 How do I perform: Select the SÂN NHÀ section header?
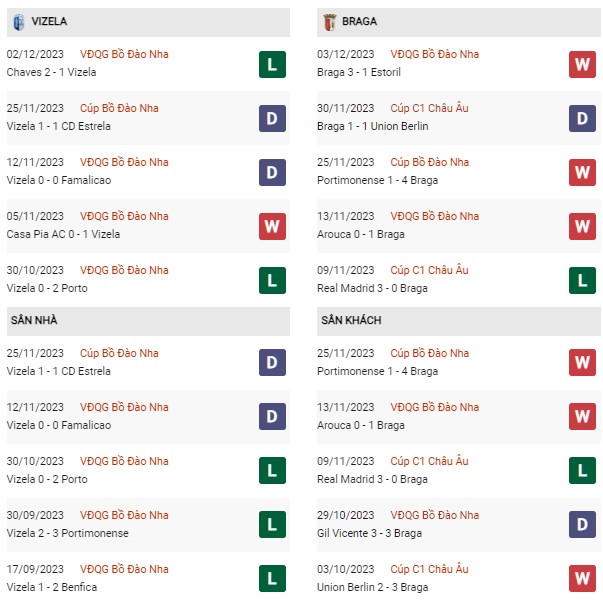(x=148, y=321)
